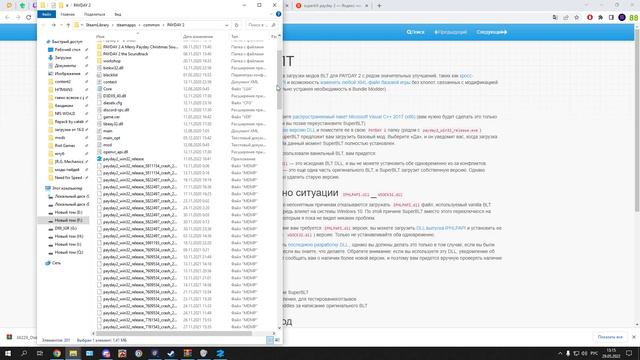
Task: Click the browser share icon
Action: click(566, 18)
